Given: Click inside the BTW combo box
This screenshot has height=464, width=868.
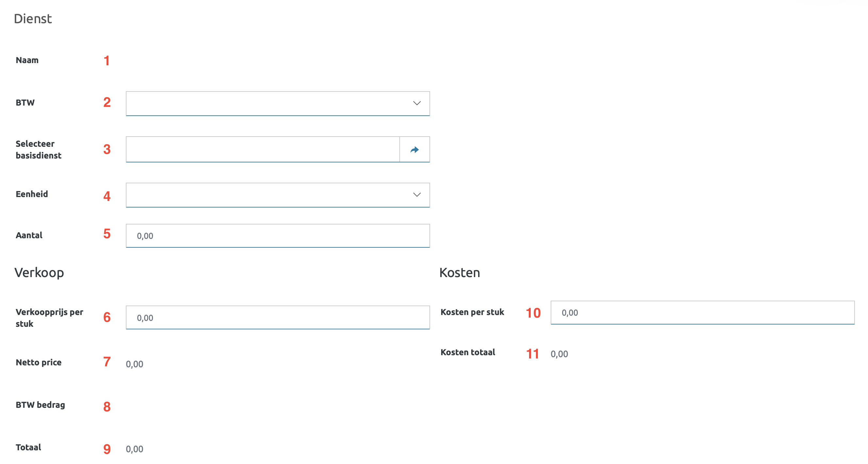Looking at the screenshot, I should [266, 103].
